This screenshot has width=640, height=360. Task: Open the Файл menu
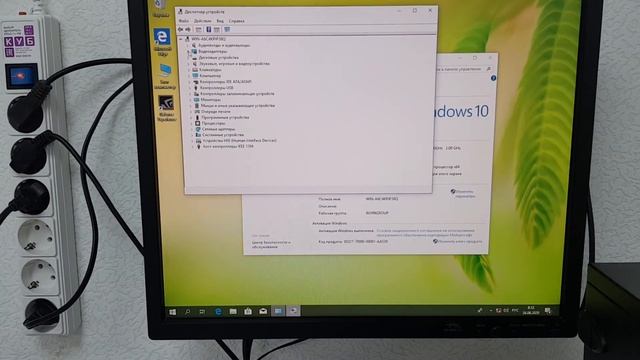[184, 21]
